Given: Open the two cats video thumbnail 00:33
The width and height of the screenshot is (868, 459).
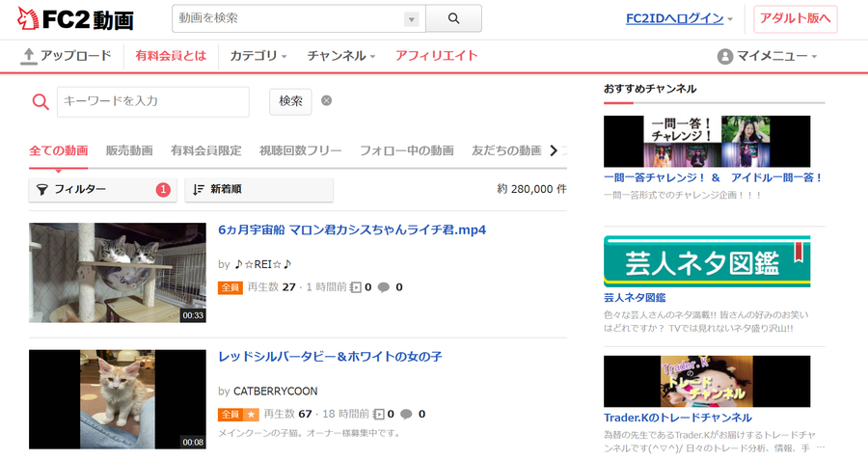Looking at the screenshot, I should point(118,273).
